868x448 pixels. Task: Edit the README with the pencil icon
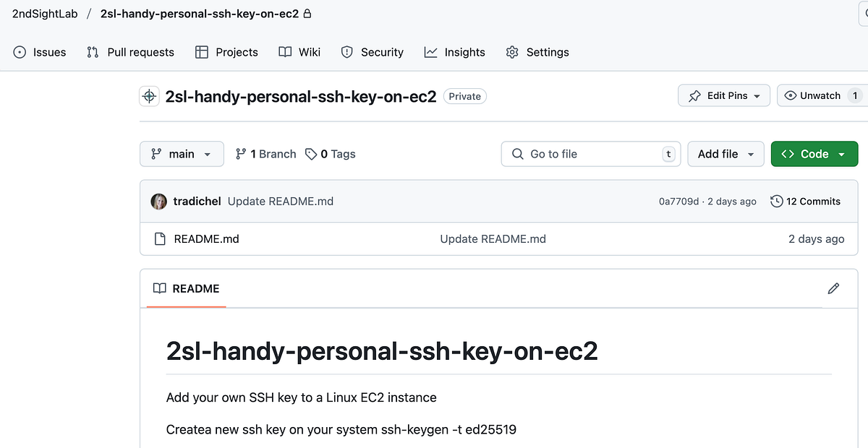(x=833, y=288)
